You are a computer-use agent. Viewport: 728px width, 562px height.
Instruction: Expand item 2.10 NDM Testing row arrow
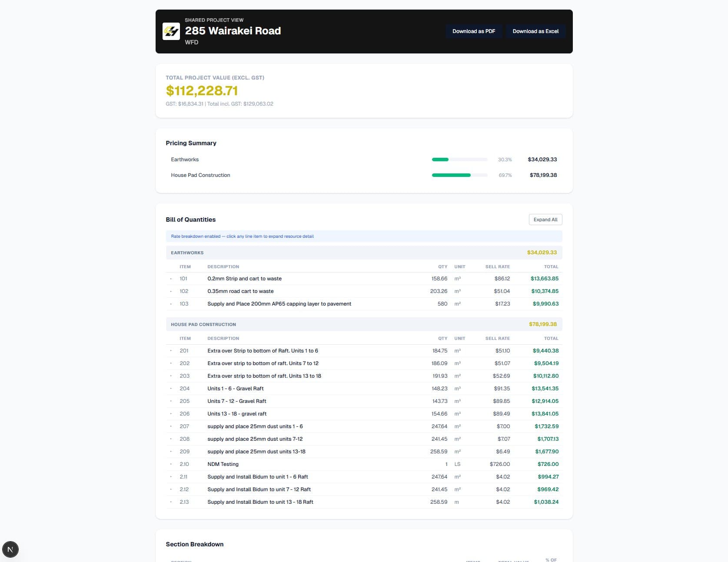[171, 464]
